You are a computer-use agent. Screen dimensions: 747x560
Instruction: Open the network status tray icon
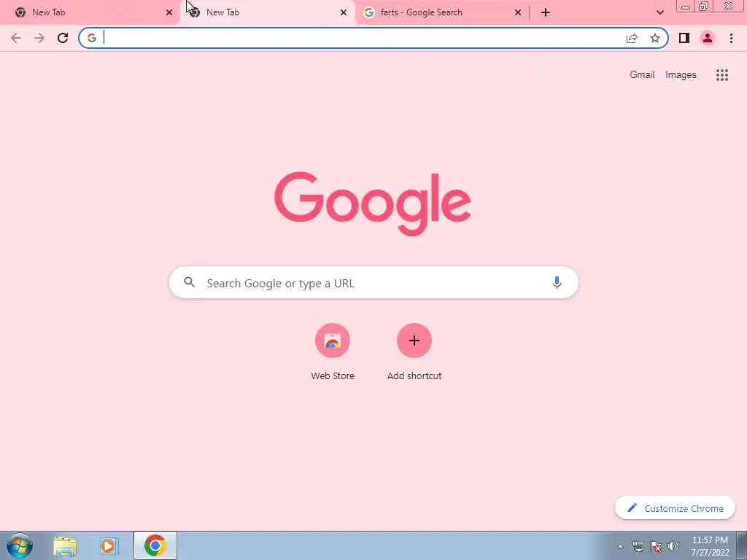coord(638,546)
